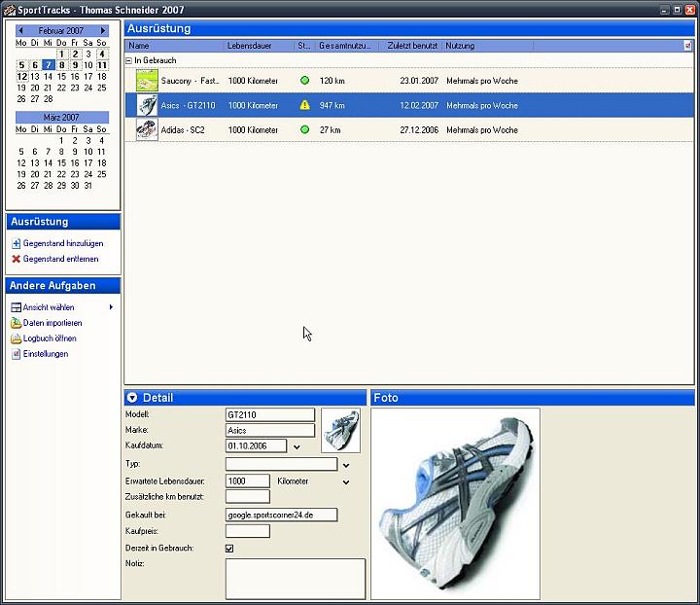Click the Einstellungen icon
The image size is (700, 605).
coord(16,354)
